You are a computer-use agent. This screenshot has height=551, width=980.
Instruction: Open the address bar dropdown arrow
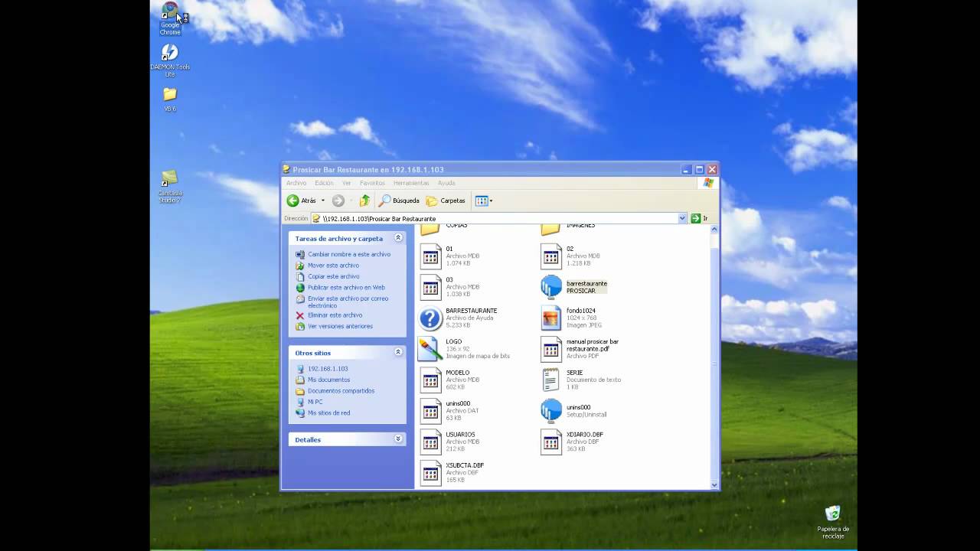coord(682,218)
